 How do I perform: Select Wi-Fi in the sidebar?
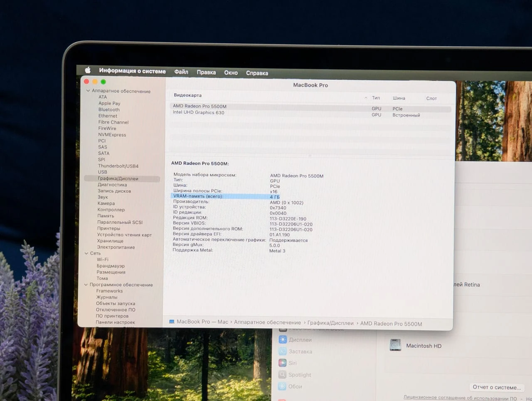(x=103, y=259)
